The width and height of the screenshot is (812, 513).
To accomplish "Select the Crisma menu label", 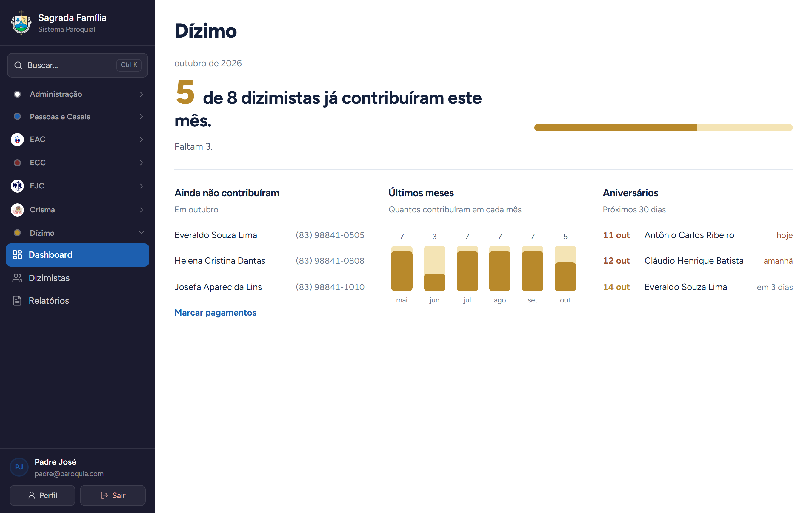I will coord(42,210).
